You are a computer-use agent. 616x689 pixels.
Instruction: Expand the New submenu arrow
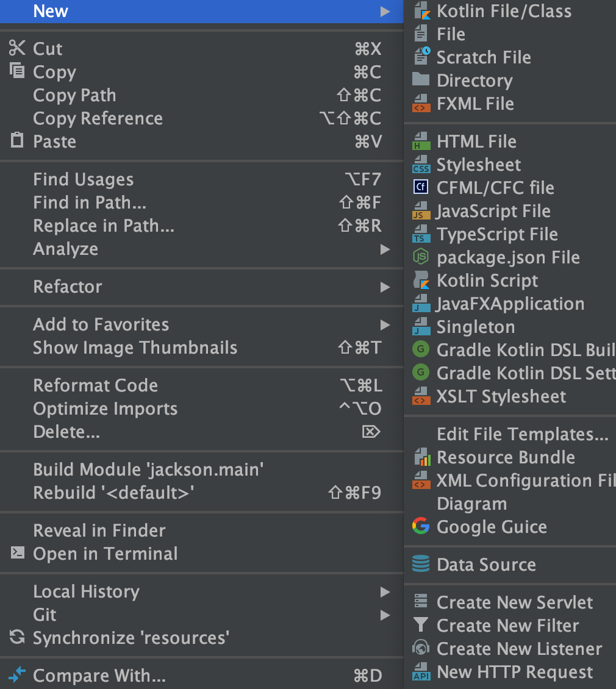click(x=385, y=12)
